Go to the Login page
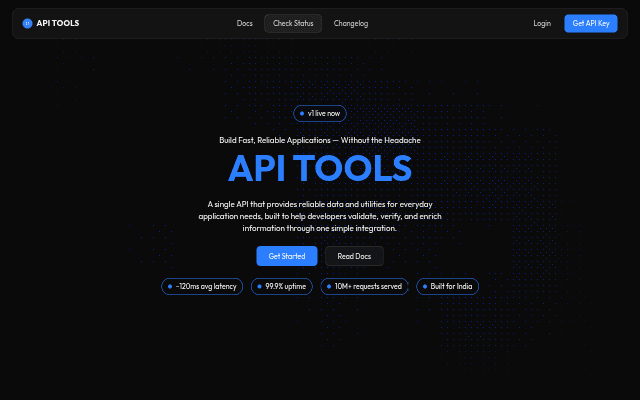 coord(542,23)
